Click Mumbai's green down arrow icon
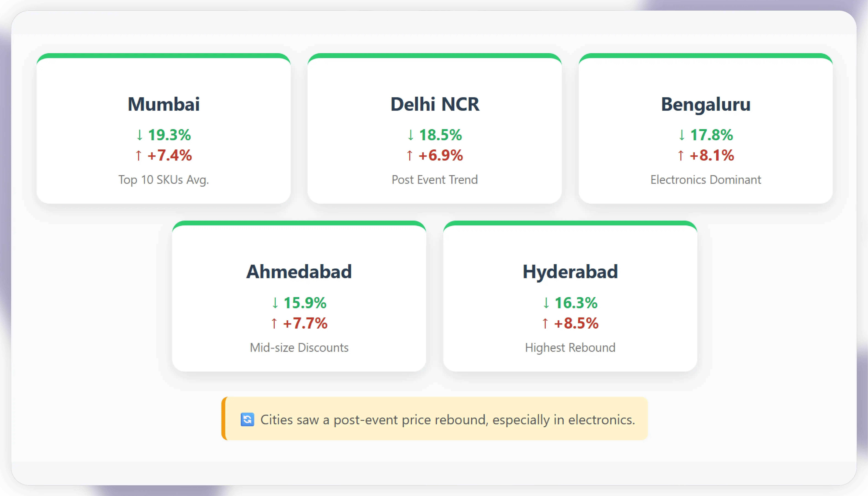 (x=139, y=135)
